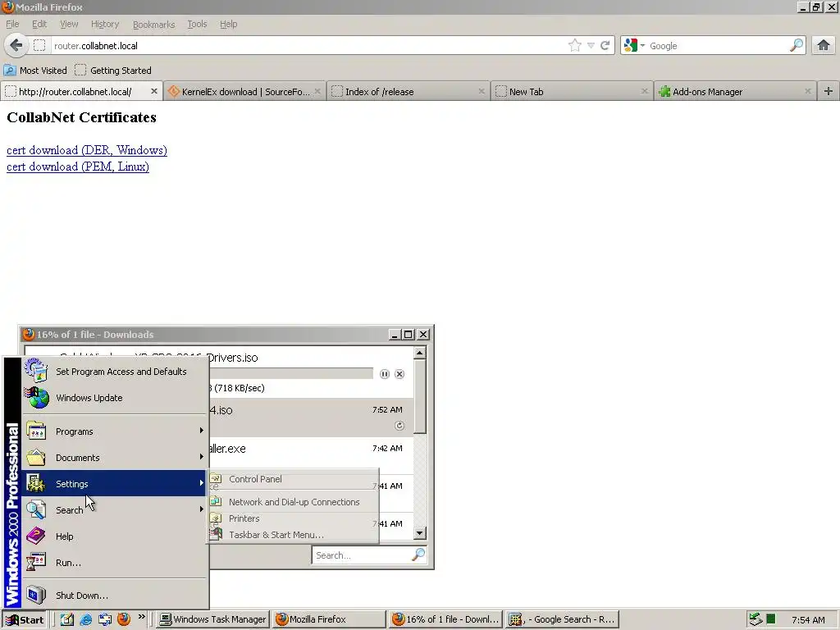This screenshot has height=630, width=840.
Task: Launch Firefox from the Quick Launch bar
Action: click(124, 619)
